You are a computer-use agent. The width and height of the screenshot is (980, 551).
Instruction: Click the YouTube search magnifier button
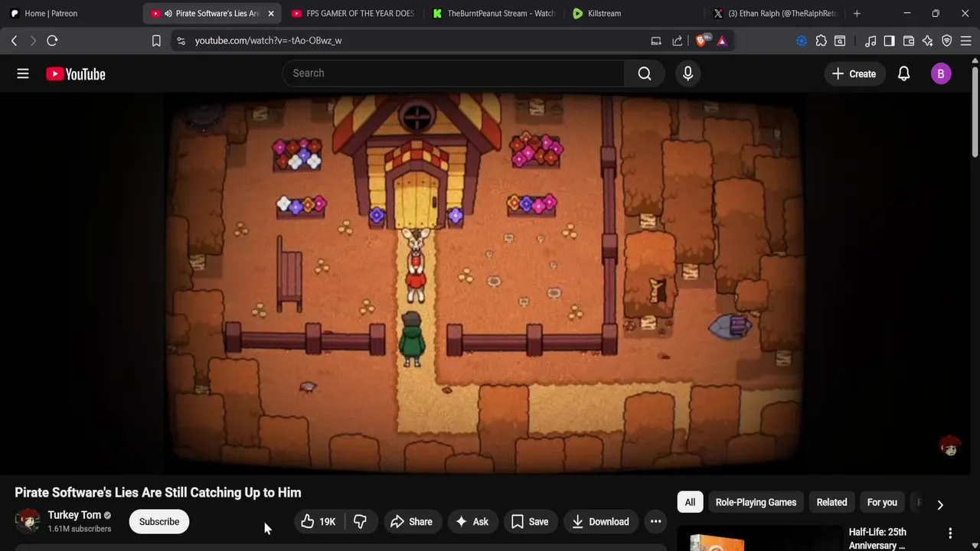(645, 73)
